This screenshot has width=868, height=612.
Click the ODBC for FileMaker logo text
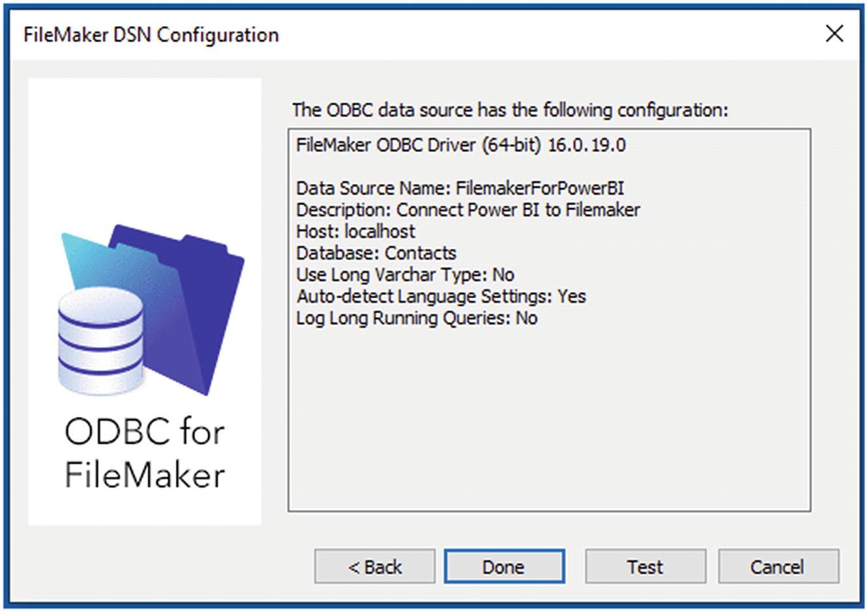[x=145, y=453]
